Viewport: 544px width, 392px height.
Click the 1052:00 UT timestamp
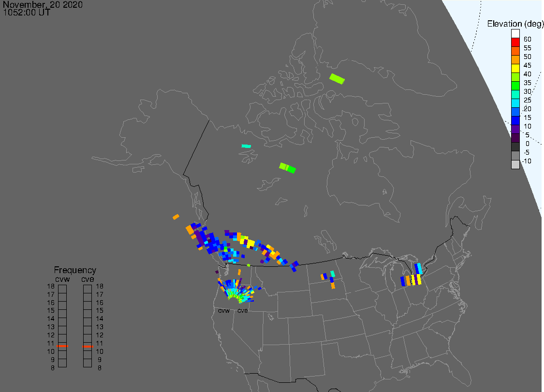[x=27, y=13]
